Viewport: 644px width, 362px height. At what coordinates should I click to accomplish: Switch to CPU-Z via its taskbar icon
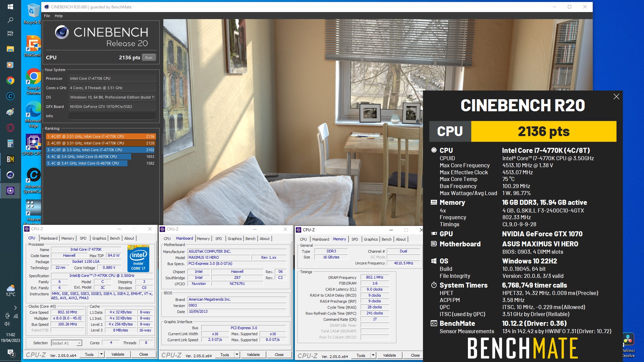(x=10, y=191)
